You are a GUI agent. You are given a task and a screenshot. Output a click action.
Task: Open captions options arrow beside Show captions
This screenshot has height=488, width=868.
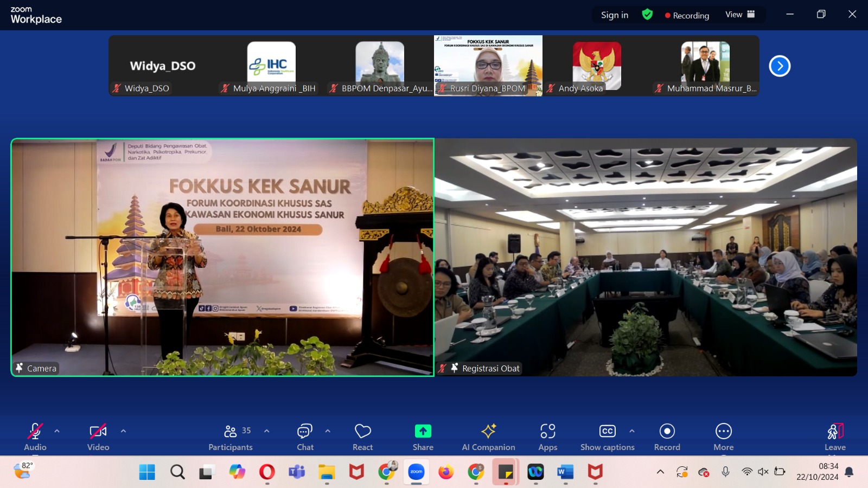pos(632,431)
